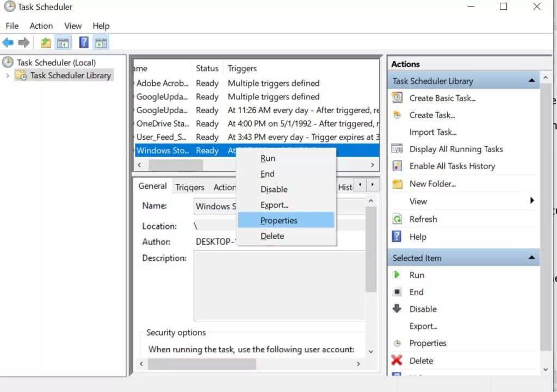Select the OneDrive Standalone task row

[257, 123]
